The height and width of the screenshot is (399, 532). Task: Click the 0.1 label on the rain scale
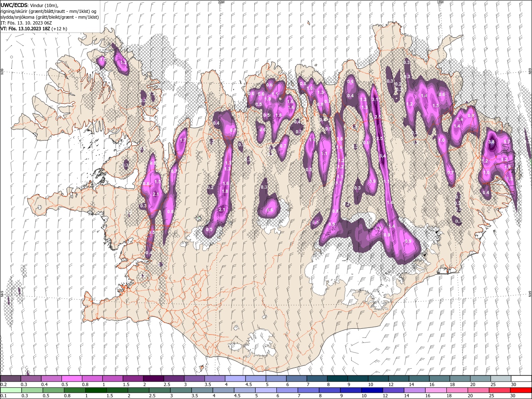pos(3,396)
